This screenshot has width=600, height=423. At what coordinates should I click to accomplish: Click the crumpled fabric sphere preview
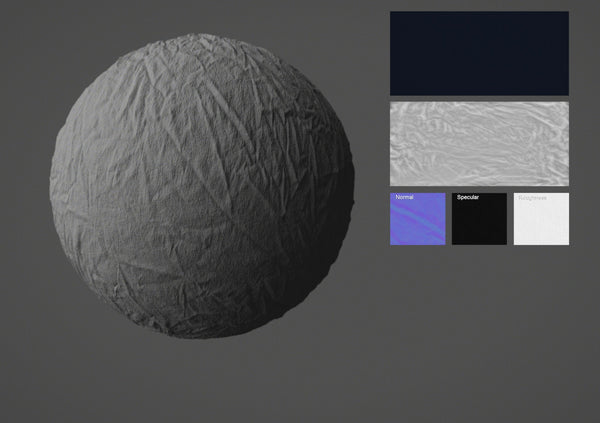[200, 186]
